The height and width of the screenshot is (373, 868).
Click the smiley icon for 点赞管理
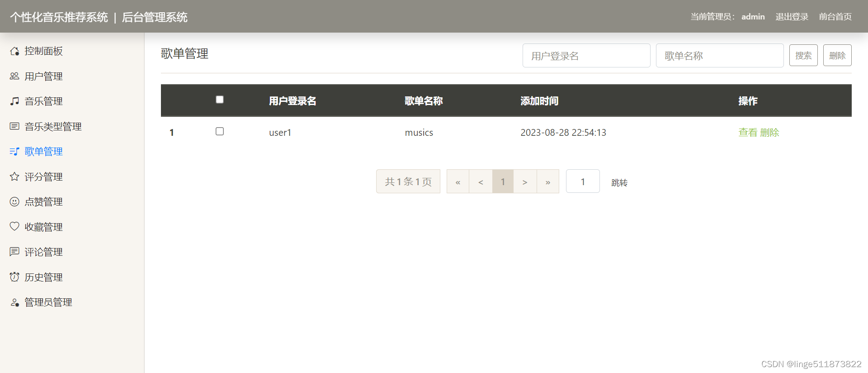pos(14,202)
